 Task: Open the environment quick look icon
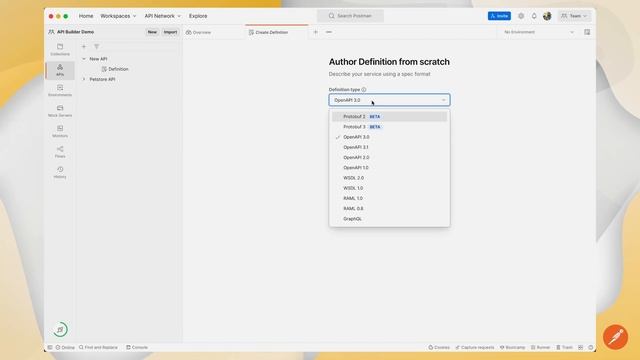click(587, 32)
